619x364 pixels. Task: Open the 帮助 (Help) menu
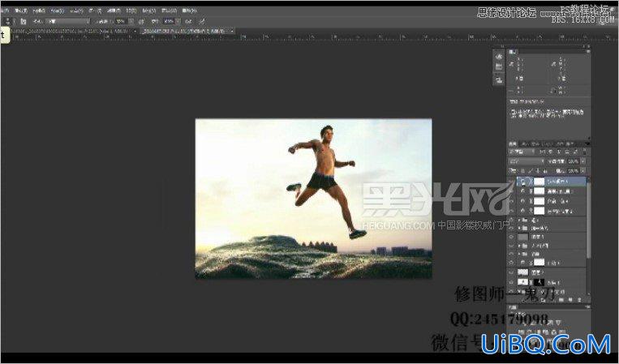[x=190, y=11]
